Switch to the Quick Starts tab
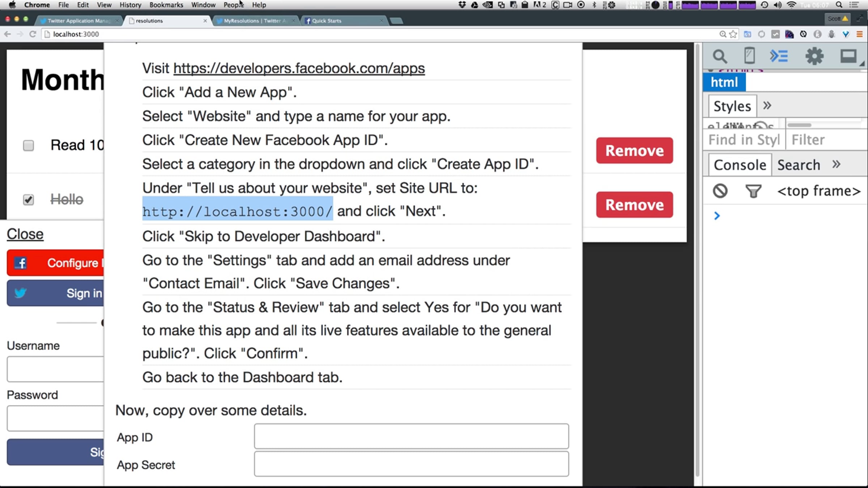The height and width of the screenshot is (488, 868). click(327, 21)
